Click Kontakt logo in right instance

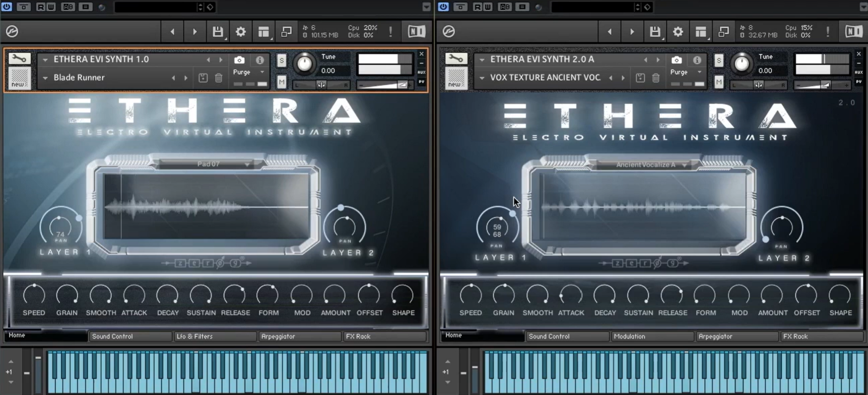point(449,31)
